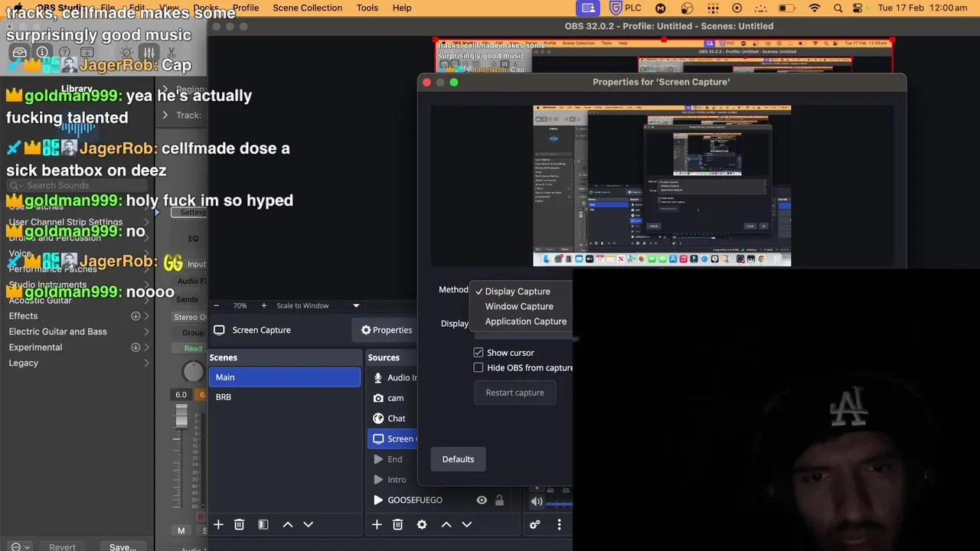Open Scale to Window dropdown arrow
The height and width of the screenshot is (551, 980).
tap(356, 305)
